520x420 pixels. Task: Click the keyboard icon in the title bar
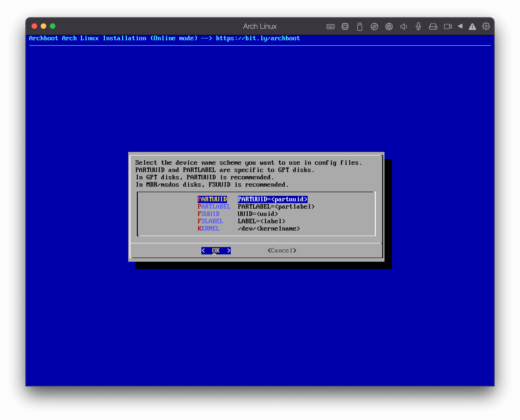click(x=330, y=26)
